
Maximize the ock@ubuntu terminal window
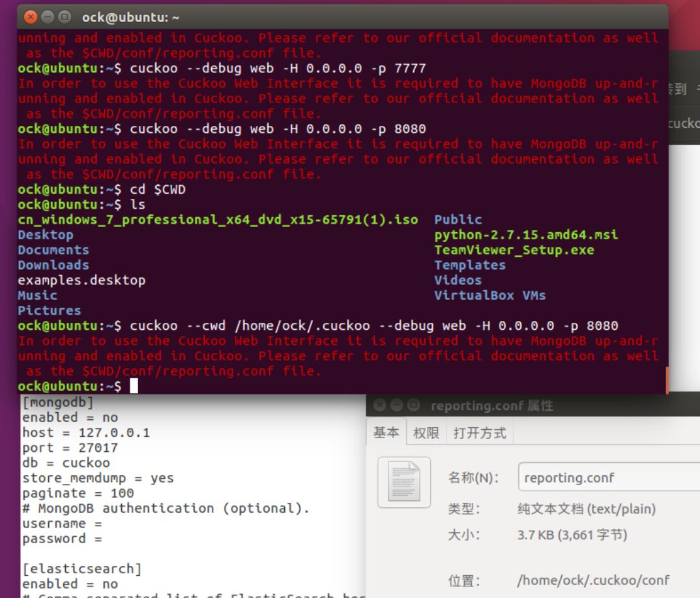[x=65, y=17]
